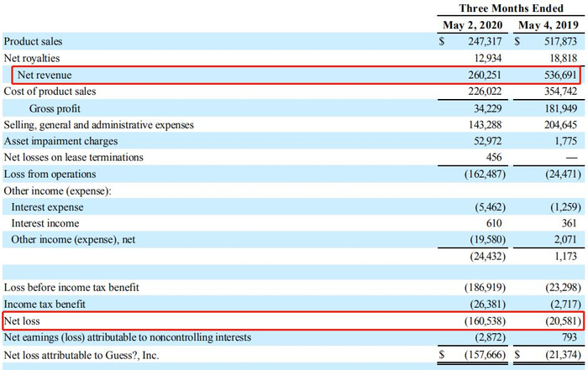This screenshot has height=370, width=588.
Task: Click the 610 interest income value
Action: click(x=494, y=223)
